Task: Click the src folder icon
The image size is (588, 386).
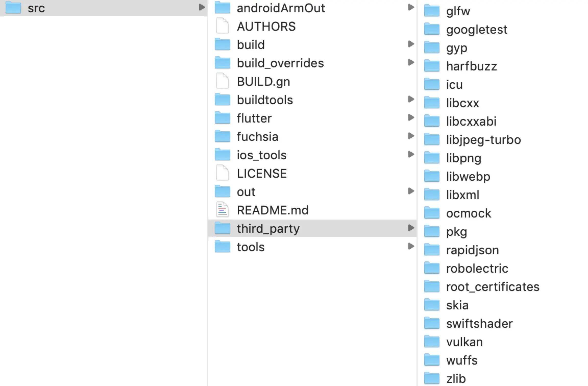Action: coord(13,7)
